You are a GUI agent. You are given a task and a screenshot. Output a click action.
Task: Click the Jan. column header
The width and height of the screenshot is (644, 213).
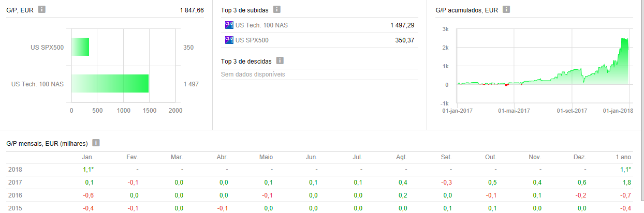[x=87, y=157]
